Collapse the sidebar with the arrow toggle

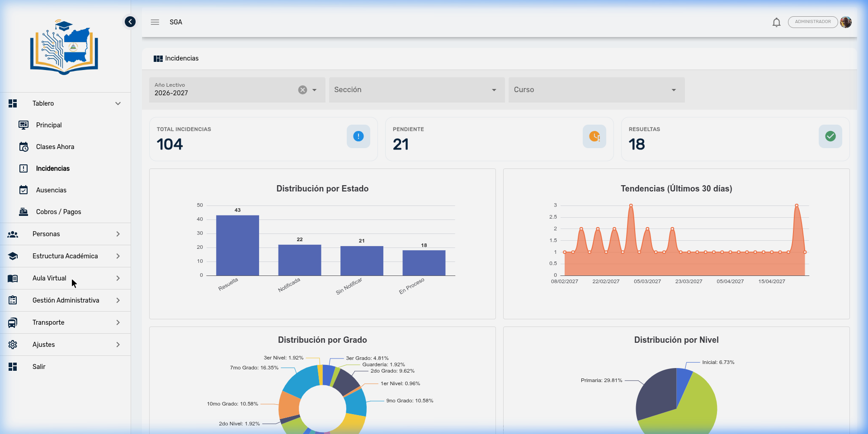[x=130, y=22]
